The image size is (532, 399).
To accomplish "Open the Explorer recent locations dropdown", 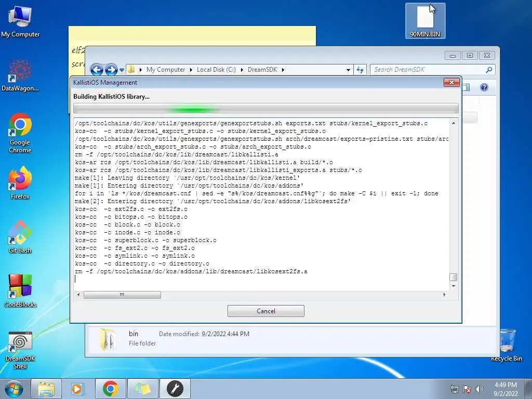I will [x=122, y=70].
